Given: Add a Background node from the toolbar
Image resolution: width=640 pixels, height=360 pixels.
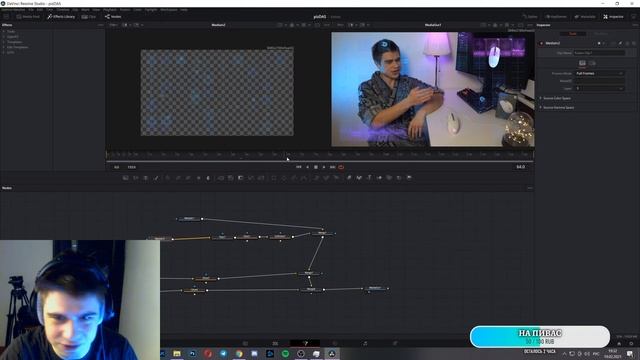Looking at the screenshot, I should [125, 178].
